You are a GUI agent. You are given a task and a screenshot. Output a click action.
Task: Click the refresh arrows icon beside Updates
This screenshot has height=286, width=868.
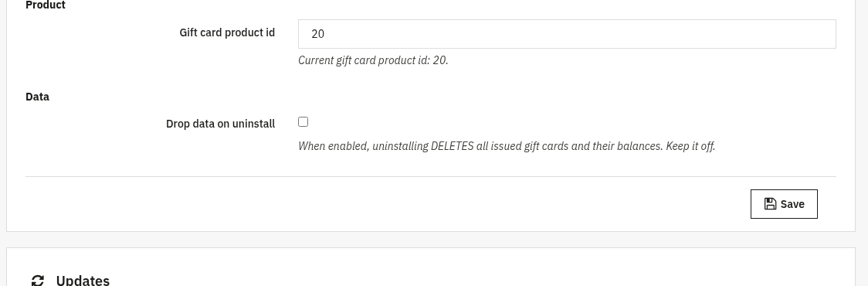(x=37, y=281)
